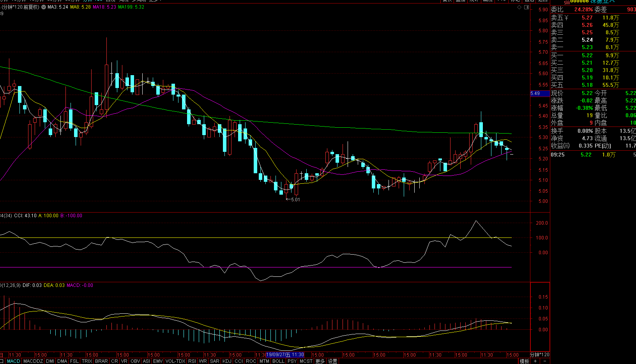Select the MACD indicator tab
The height and width of the screenshot is (364, 636).
(x=14, y=361)
